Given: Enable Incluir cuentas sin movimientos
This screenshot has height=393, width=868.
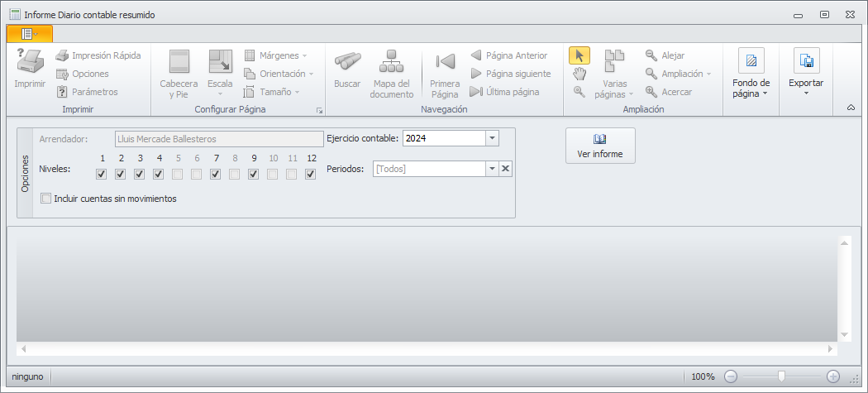Looking at the screenshot, I should 46,199.
